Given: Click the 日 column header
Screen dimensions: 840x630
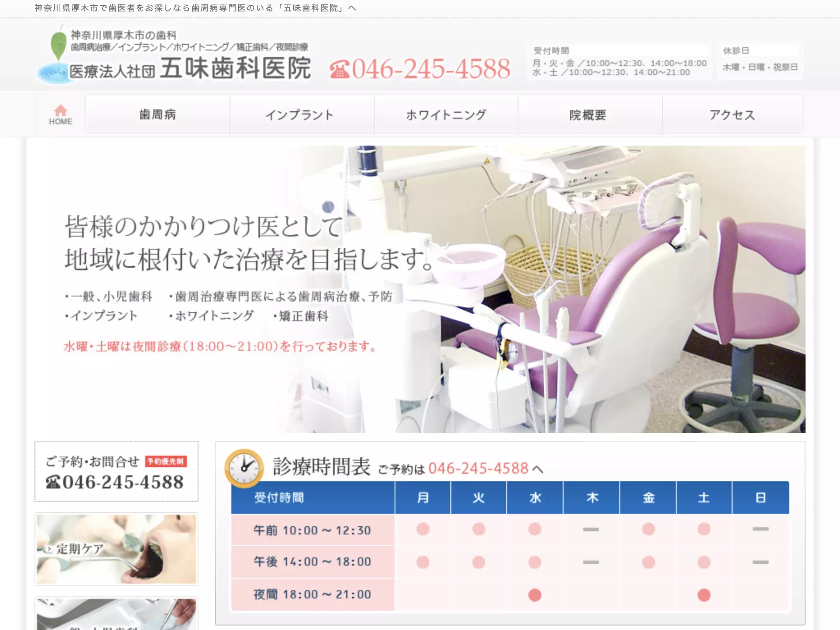Looking at the screenshot, I should [x=760, y=498].
